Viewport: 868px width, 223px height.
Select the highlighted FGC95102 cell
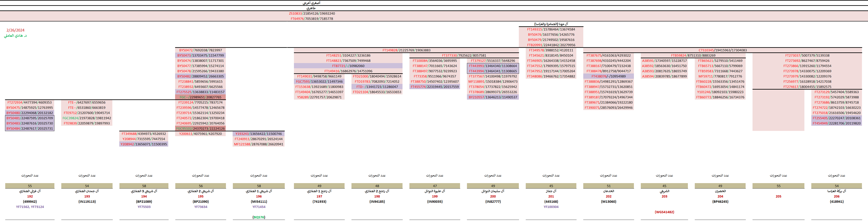[x=200, y=128]
